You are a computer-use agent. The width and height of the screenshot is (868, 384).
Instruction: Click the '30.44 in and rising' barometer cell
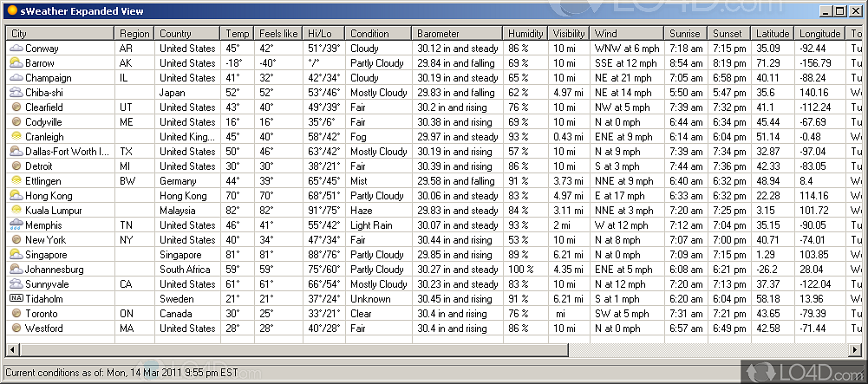(x=454, y=239)
